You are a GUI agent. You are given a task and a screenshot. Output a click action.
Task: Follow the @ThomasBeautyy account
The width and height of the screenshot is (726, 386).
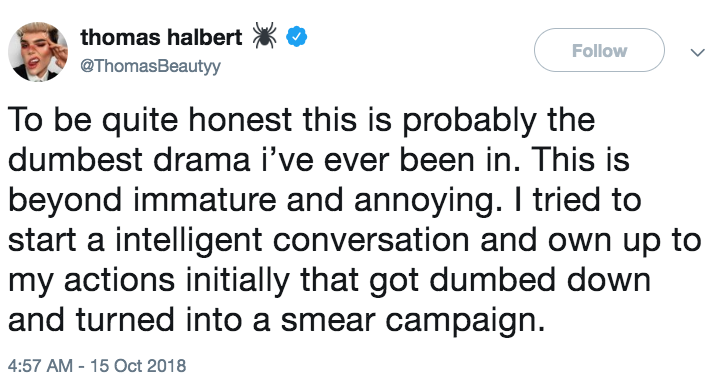[x=599, y=50]
